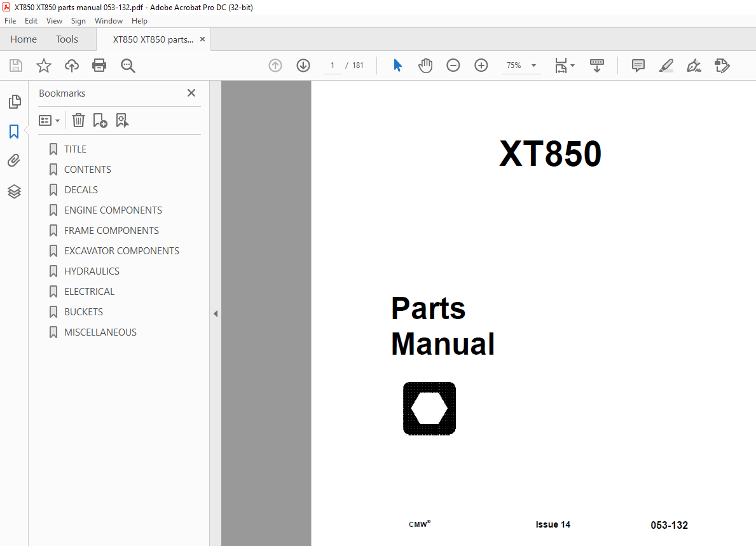Click the page number input field

tap(332, 65)
